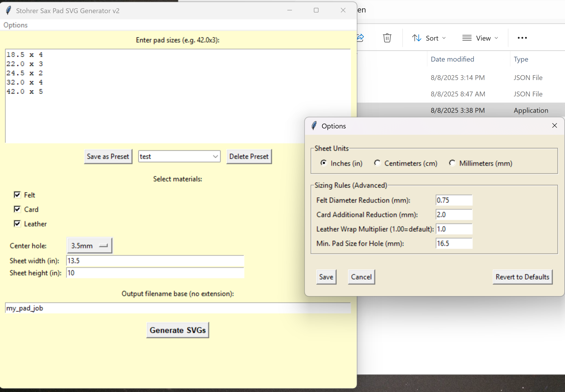This screenshot has height=392, width=565.
Task: Minimize the Stohrer Sax Pad Generator window
Action: click(x=290, y=10)
